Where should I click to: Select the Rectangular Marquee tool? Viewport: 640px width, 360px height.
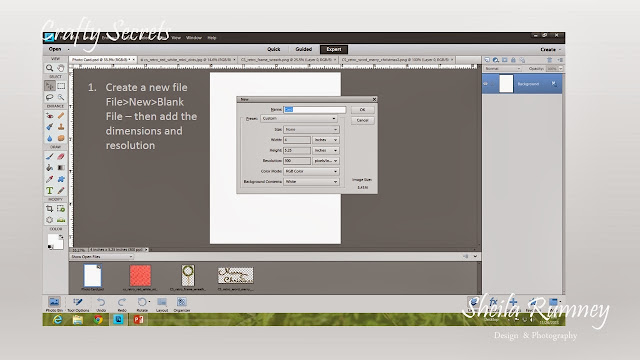tap(61, 86)
